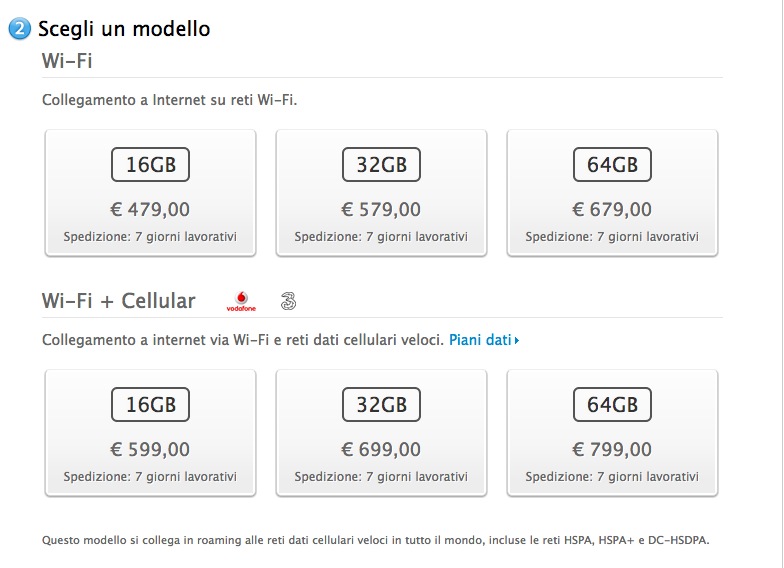The height and width of the screenshot is (568, 784).
Task: Click the step 2 number badge
Action: [20, 29]
